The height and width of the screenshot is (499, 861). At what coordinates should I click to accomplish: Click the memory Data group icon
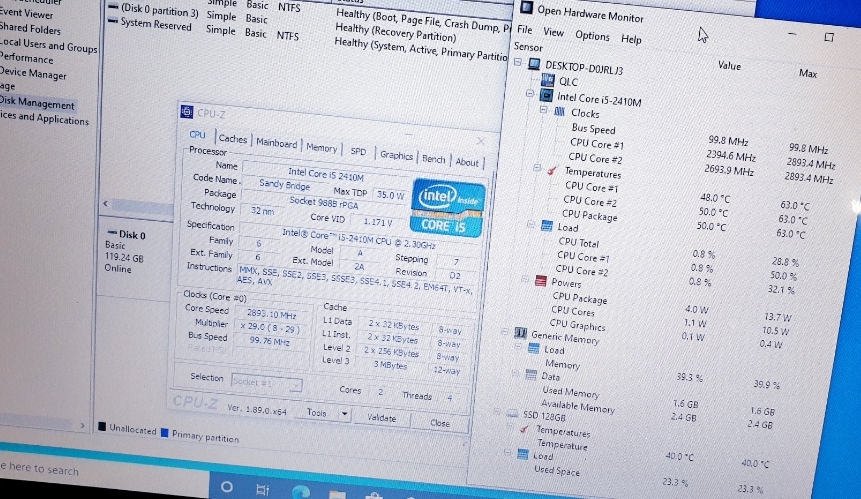click(530, 375)
